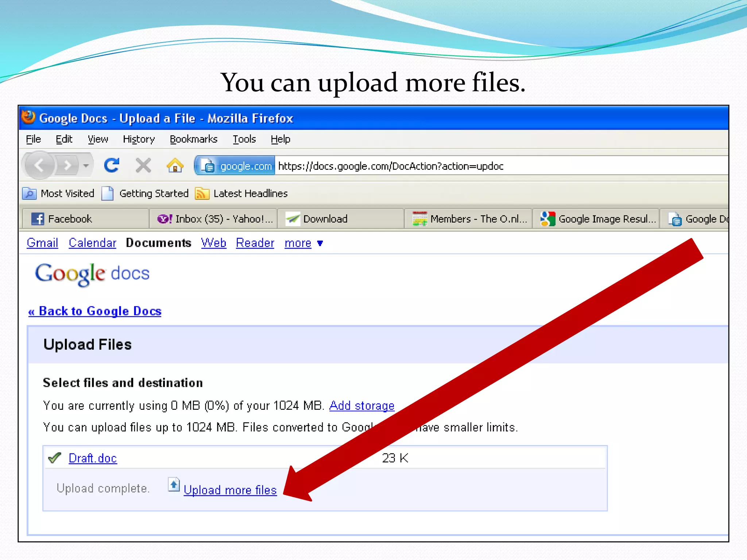Click the Reader link
Screen dimensions: 747x560
click(x=255, y=243)
